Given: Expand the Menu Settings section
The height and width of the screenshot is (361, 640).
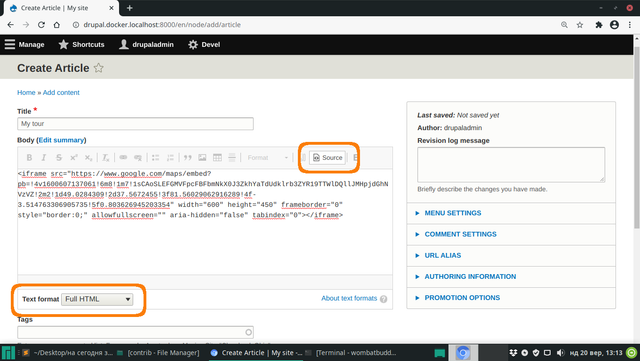Looking at the screenshot, I should [x=452, y=213].
